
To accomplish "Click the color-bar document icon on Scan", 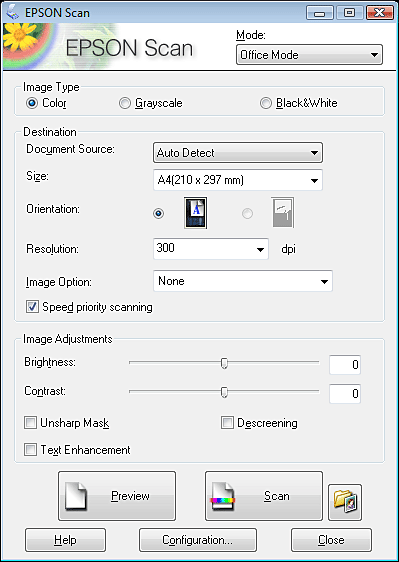I will click(223, 496).
